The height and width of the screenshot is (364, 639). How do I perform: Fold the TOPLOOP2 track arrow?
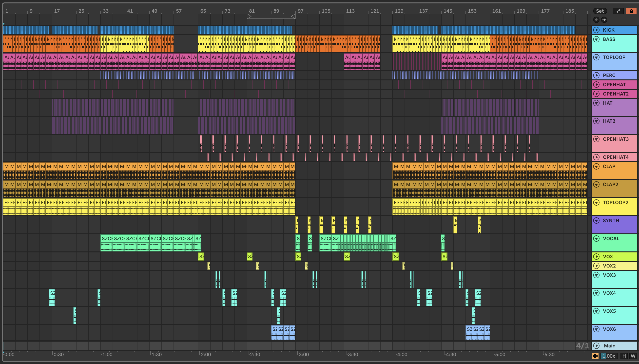[x=596, y=202]
